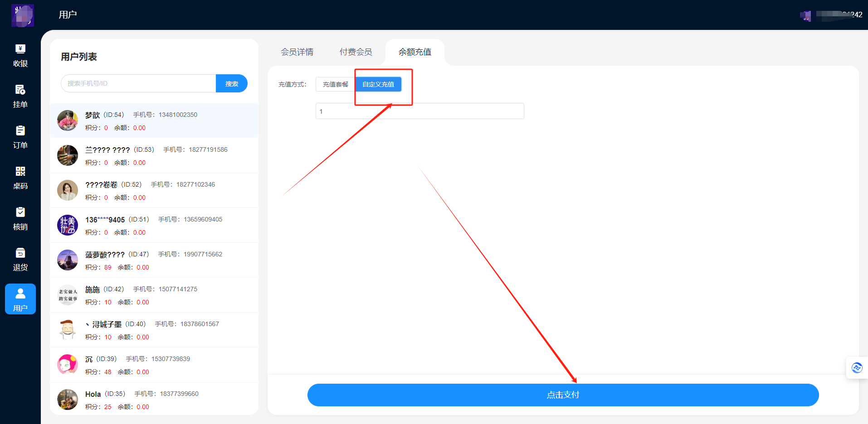Select the 充值套餐 recharge package option
The height and width of the screenshot is (424, 868).
click(335, 84)
